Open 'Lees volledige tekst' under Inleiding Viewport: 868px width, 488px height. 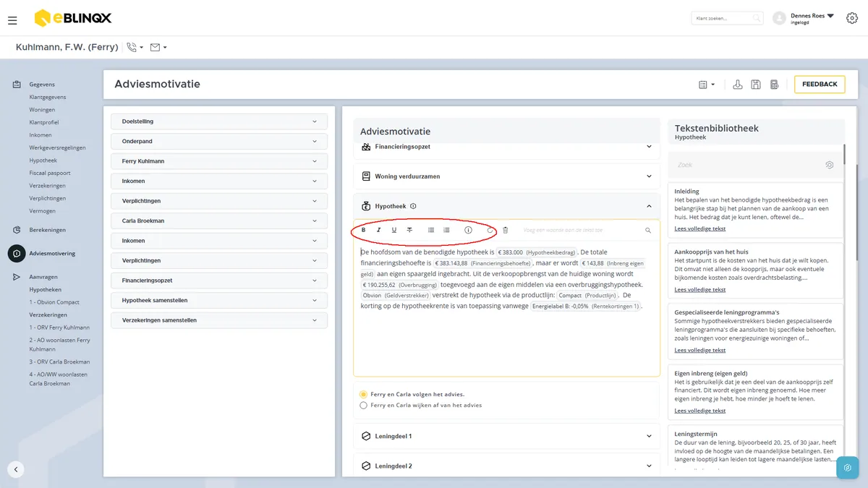699,228
